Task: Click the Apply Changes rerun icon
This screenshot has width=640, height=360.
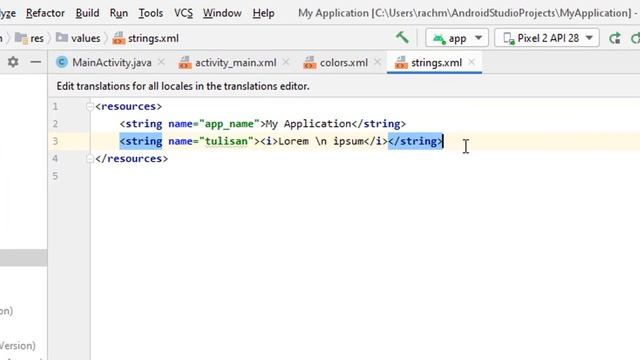Action: [615, 38]
